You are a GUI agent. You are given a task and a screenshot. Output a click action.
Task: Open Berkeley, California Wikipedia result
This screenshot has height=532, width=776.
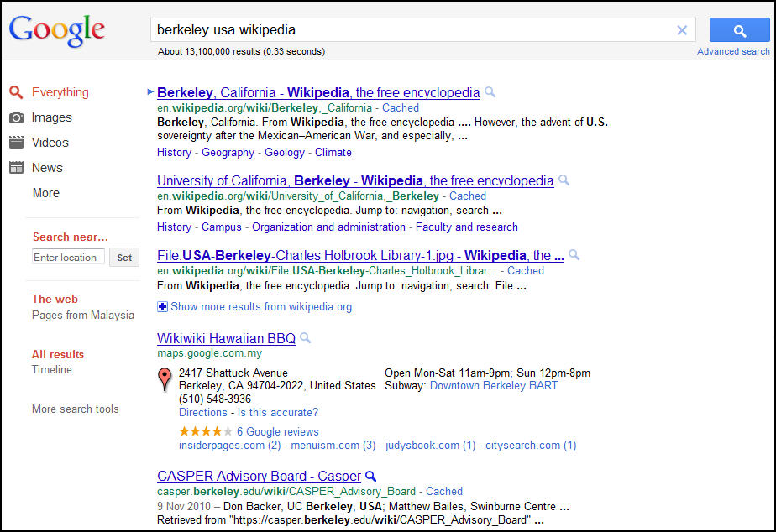click(x=318, y=92)
